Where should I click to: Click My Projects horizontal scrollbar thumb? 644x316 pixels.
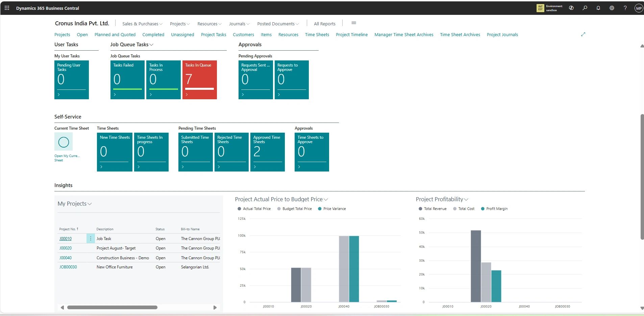click(112, 308)
